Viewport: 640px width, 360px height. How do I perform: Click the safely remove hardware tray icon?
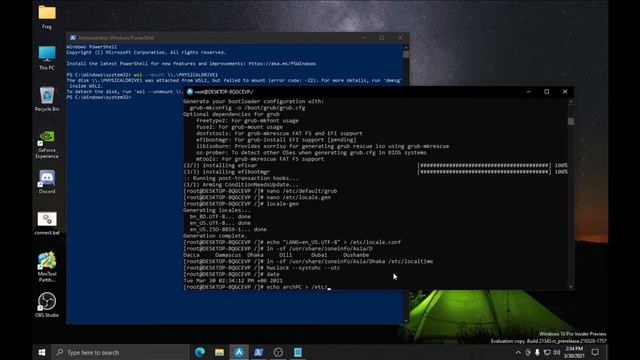[x=528, y=352]
